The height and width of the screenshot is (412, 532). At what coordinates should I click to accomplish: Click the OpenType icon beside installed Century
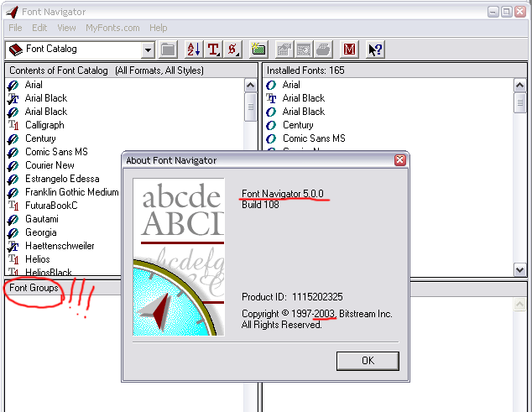[x=271, y=125]
